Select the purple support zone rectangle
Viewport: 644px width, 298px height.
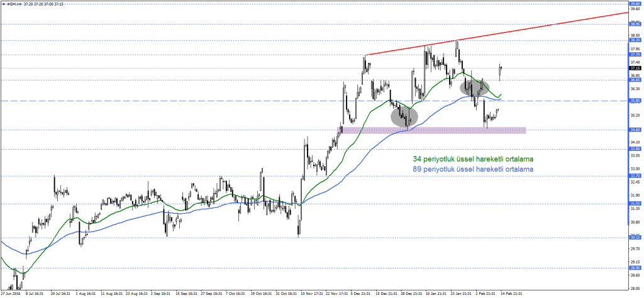[x=431, y=130]
